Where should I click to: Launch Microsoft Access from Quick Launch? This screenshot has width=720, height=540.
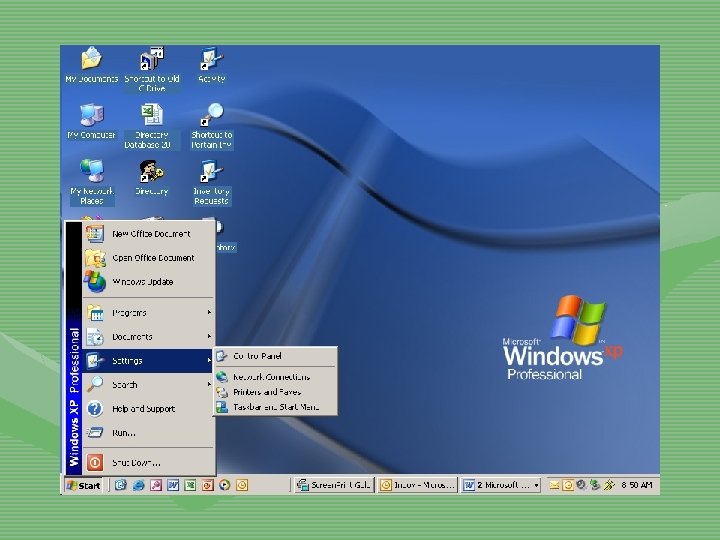coord(156,485)
